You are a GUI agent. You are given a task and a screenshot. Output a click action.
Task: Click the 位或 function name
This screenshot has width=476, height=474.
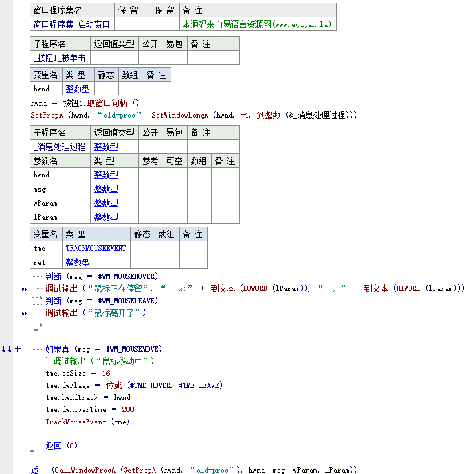click(114, 385)
